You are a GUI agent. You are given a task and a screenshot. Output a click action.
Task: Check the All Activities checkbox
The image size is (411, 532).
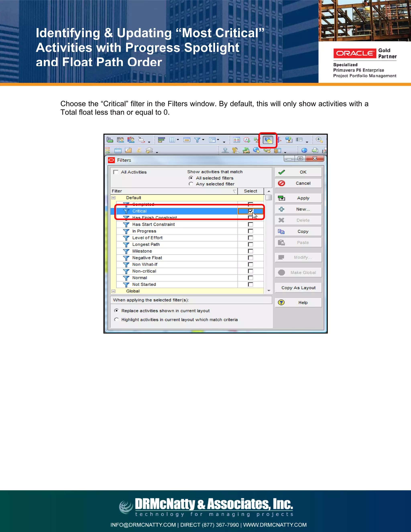[x=116, y=172]
